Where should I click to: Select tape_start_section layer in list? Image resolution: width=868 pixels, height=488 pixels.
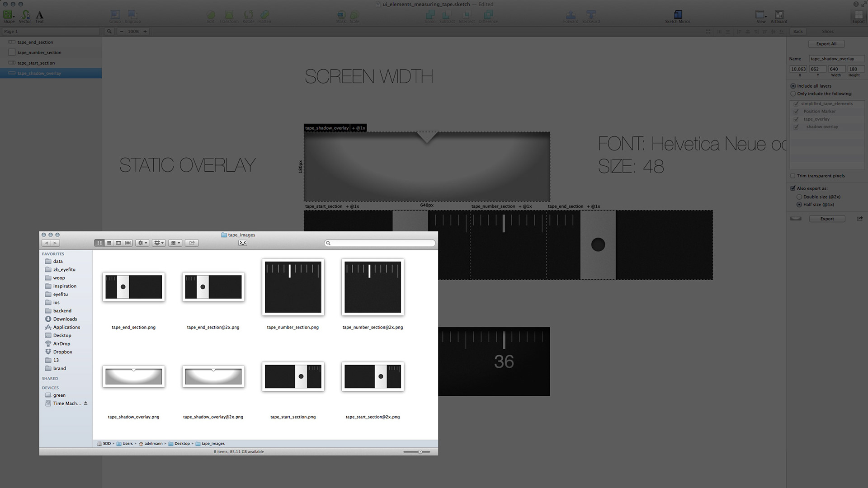click(36, 63)
